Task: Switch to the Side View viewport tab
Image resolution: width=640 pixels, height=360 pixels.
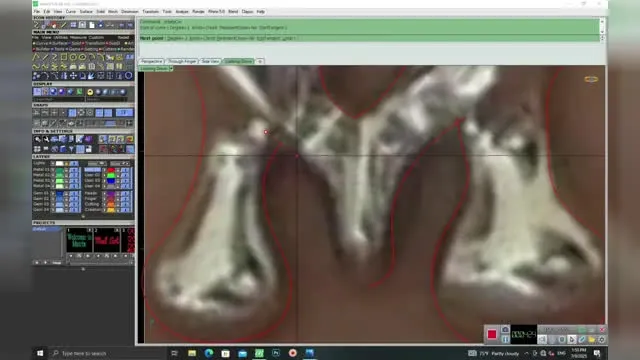Action: (210, 61)
